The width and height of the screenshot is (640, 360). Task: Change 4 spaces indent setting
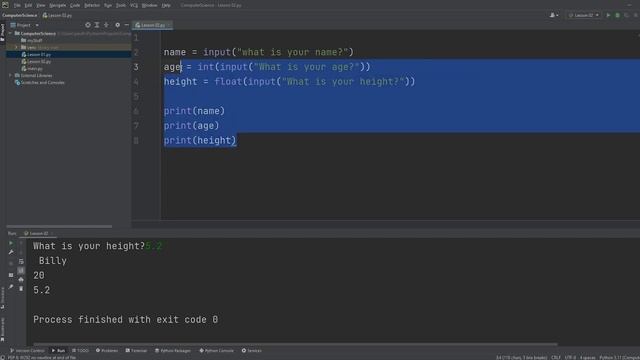[x=587, y=358]
